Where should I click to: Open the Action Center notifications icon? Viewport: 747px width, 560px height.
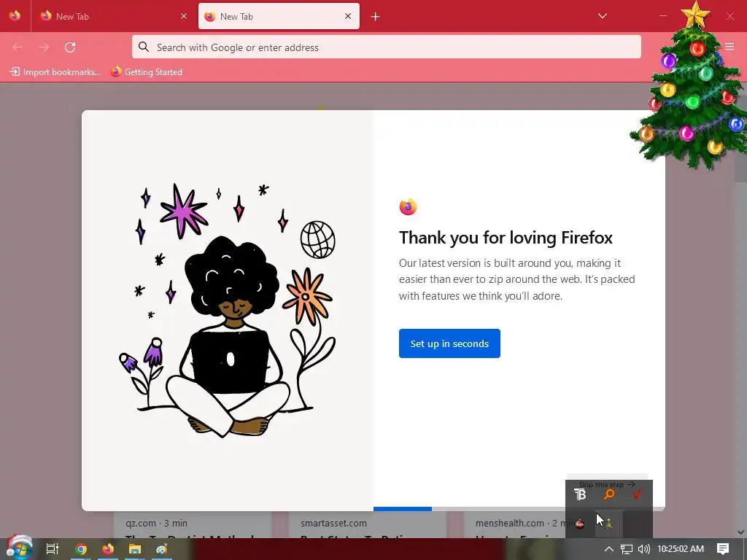[723, 549]
